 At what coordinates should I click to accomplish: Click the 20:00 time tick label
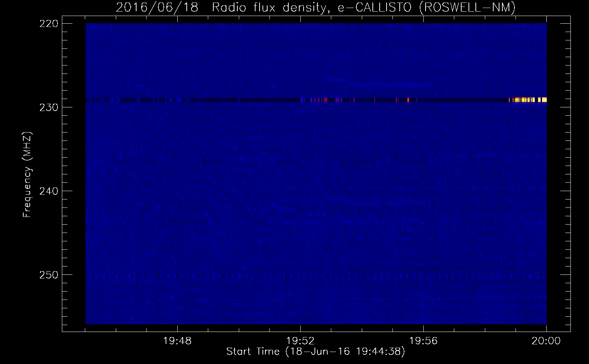546,341
